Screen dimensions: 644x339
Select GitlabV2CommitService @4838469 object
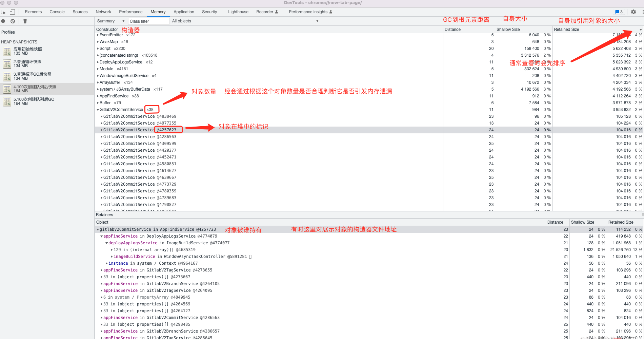369,116
